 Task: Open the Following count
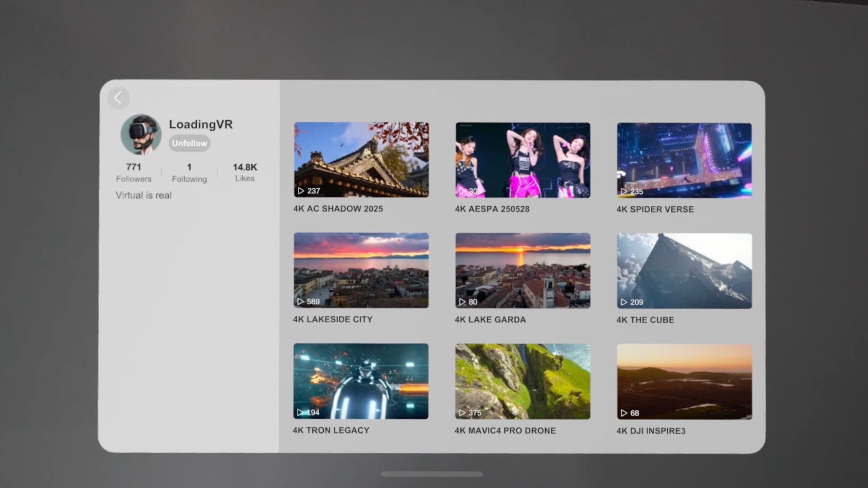click(189, 173)
